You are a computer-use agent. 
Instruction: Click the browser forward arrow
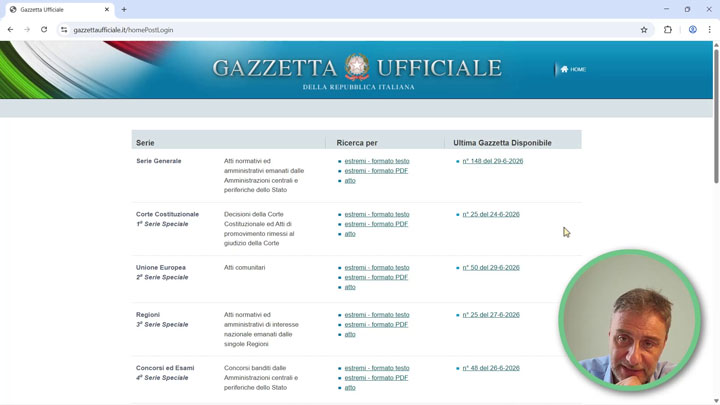[x=27, y=29]
